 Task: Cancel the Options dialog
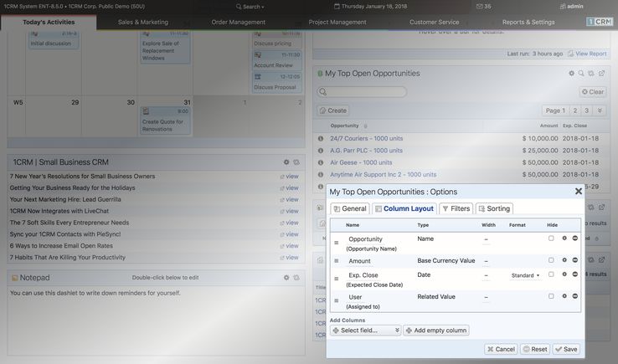[501, 349]
